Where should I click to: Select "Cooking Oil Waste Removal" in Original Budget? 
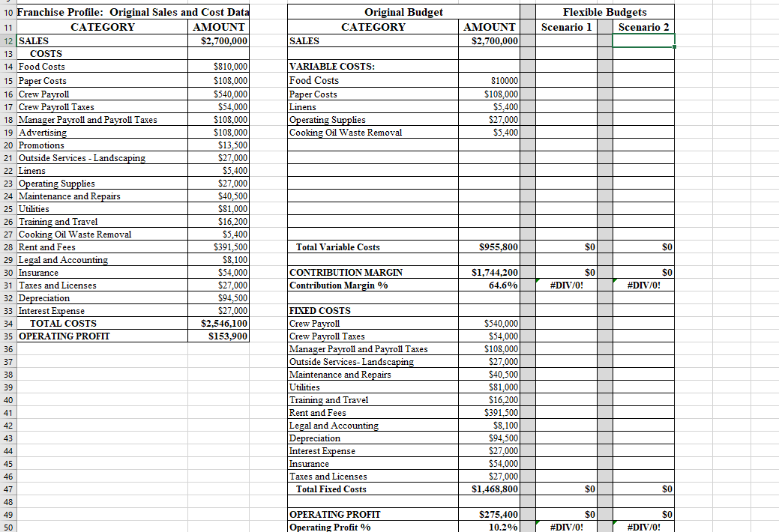coord(346,133)
